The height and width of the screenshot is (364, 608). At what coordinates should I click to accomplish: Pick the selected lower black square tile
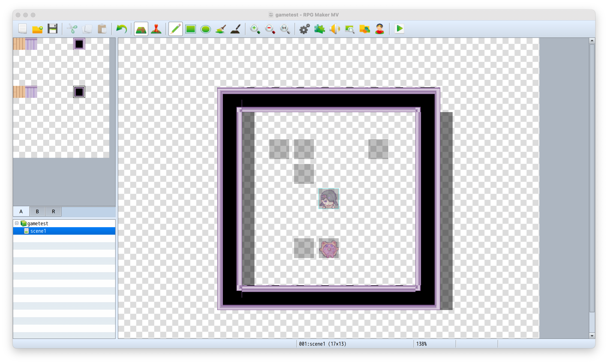click(x=79, y=92)
